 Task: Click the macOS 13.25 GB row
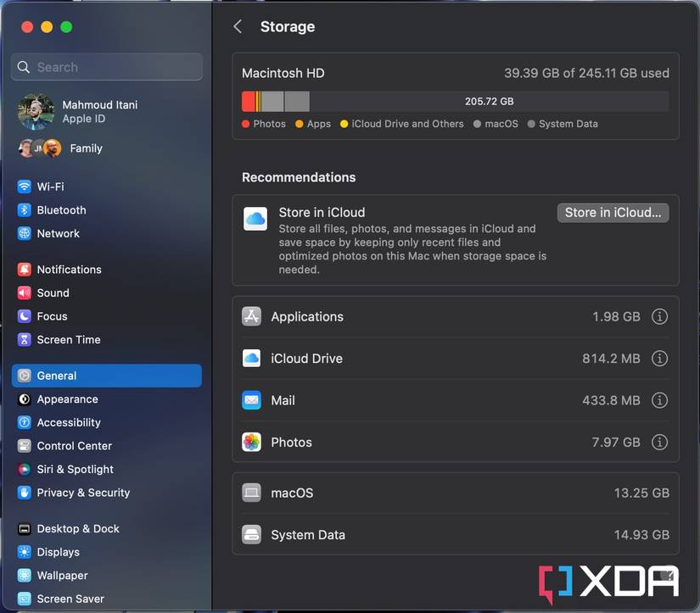click(x=456, y=493)
